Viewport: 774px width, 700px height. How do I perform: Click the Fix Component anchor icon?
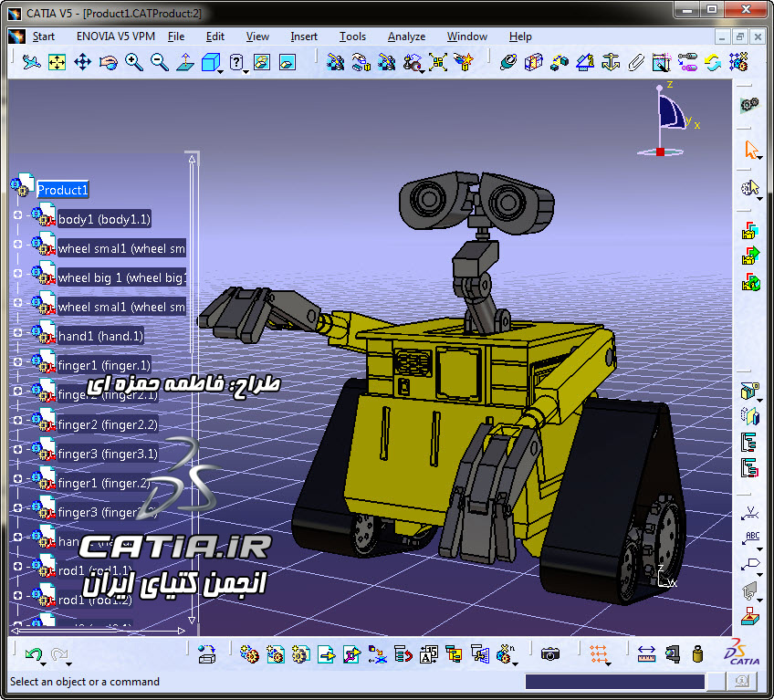611,62
